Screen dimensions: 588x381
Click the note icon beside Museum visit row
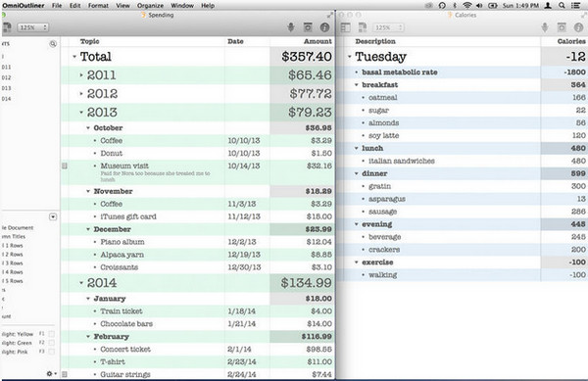click(65, 166)
